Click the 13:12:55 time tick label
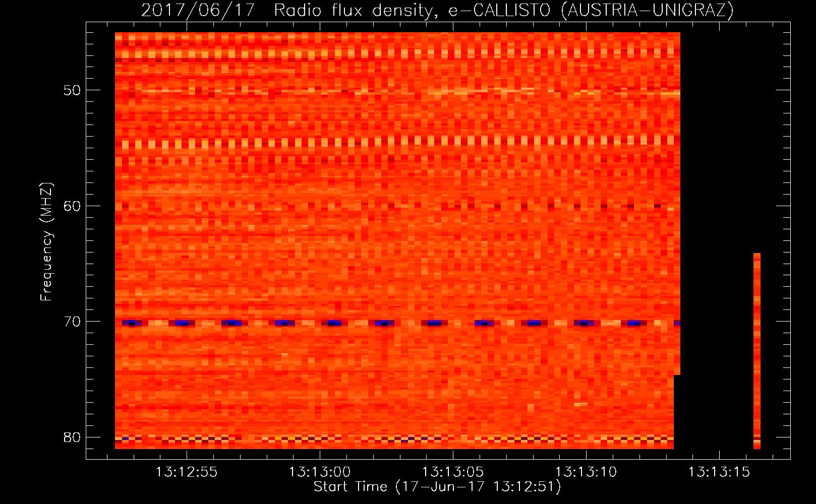The height and width of the screenshot is (504, 816). [x=187, y=472]
